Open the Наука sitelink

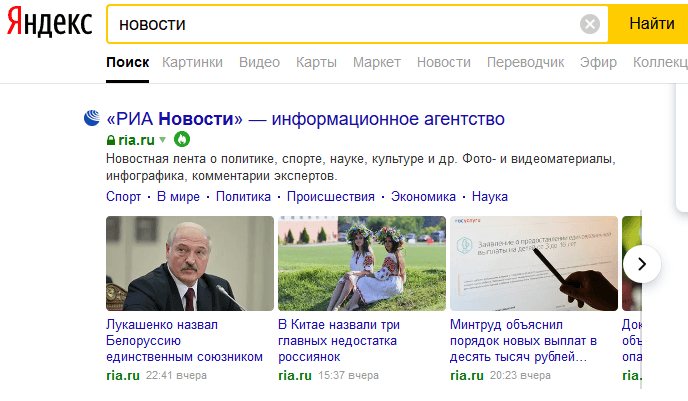[490, 197]
